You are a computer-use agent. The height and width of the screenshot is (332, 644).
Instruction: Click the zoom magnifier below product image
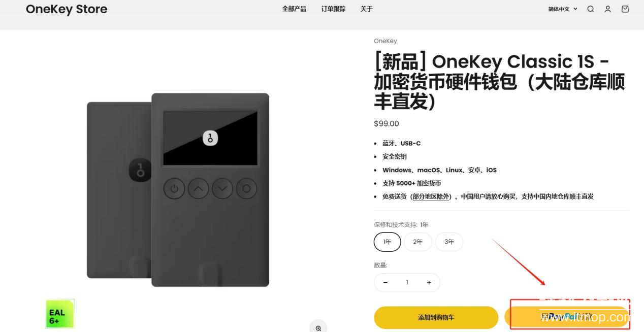pos(318,327)
